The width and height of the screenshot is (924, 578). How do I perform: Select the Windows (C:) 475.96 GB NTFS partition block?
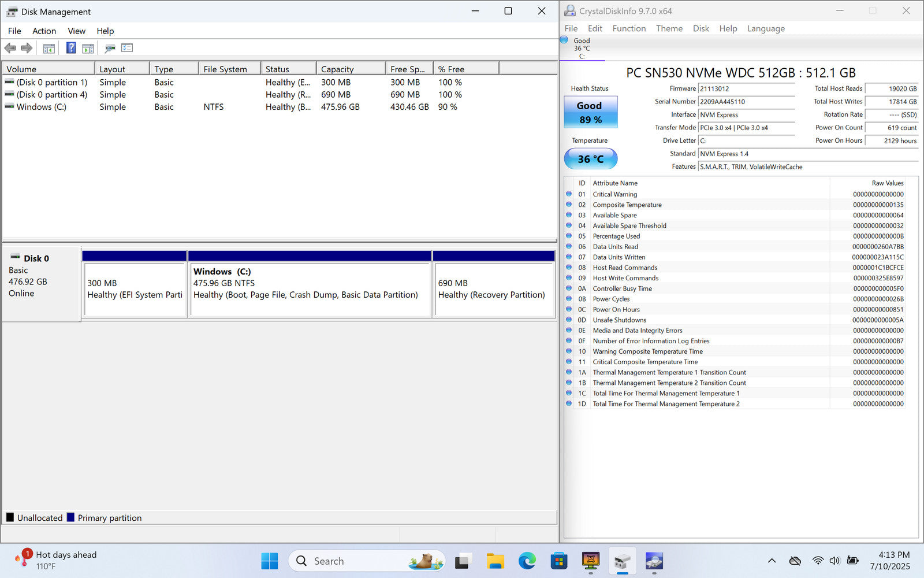coord(310,284)
